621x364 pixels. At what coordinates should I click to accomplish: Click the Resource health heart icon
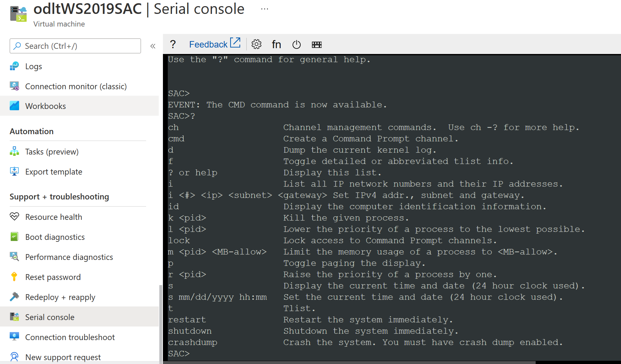tap(14, 217)
